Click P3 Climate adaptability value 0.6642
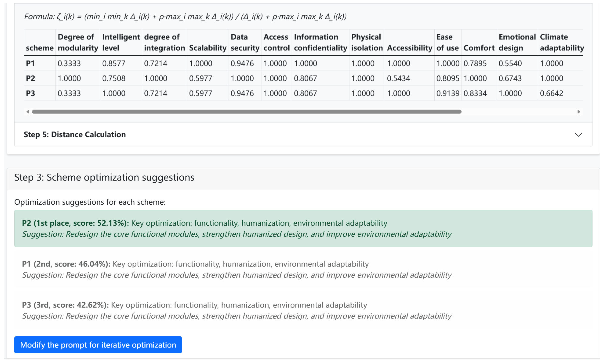Viewport: 605px width, 364px height. pyautogui.click(x=551, y=93)
